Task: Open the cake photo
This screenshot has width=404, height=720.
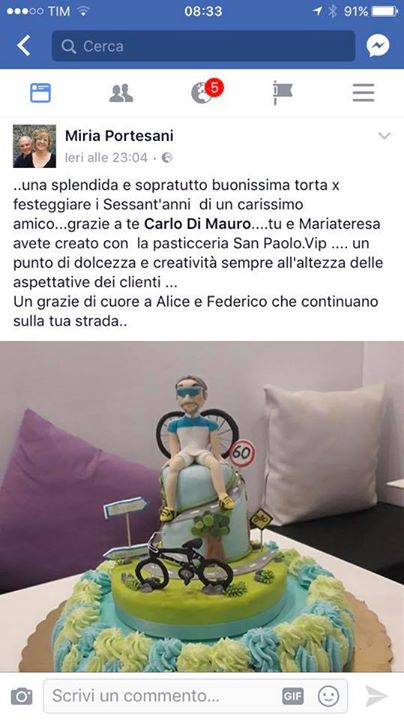Action: click(x=202, y=507)
